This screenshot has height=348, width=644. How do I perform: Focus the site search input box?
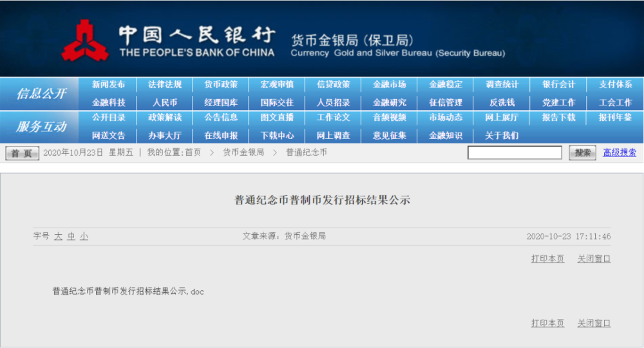pos(515,152)
